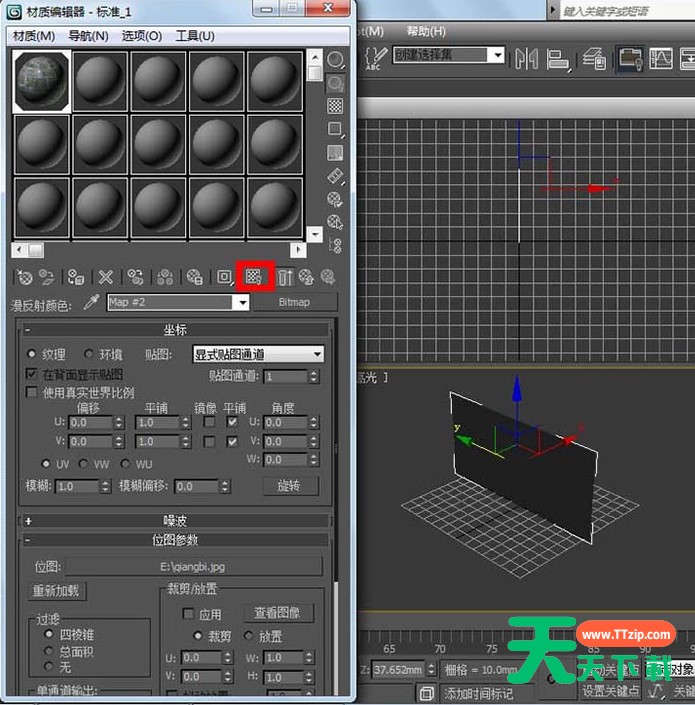
Task: Click the sample slots horizontal scrollbar right arrow
Action: tap(298, 250)
